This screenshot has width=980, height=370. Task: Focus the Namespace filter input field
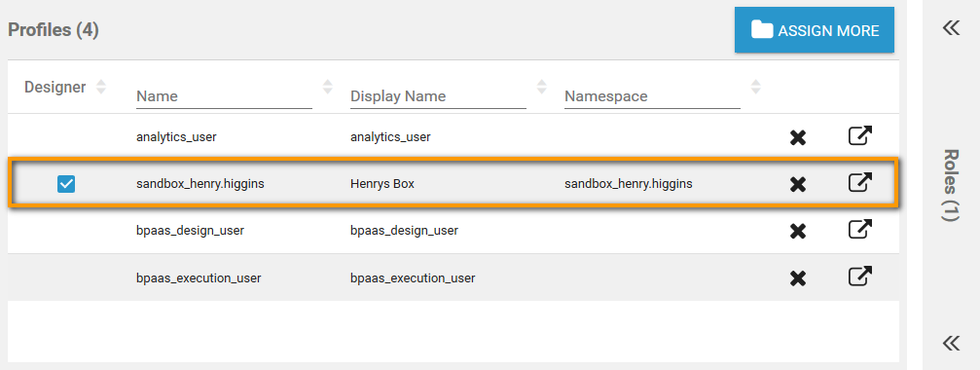point(652,96)
